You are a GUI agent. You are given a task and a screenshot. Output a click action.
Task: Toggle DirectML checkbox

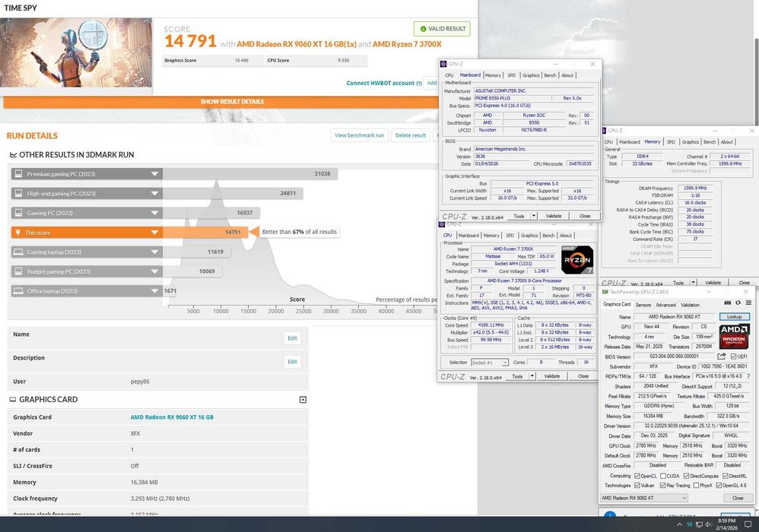pos(725,476)
